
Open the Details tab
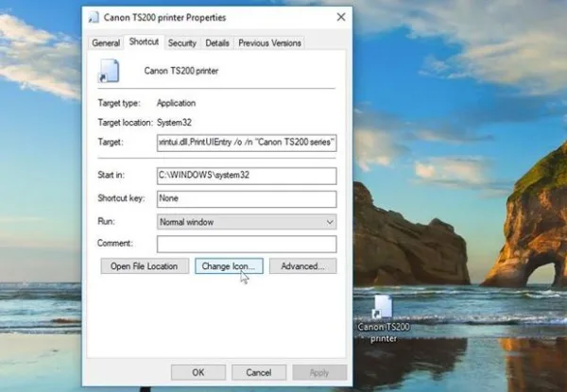tap(217, 43)
